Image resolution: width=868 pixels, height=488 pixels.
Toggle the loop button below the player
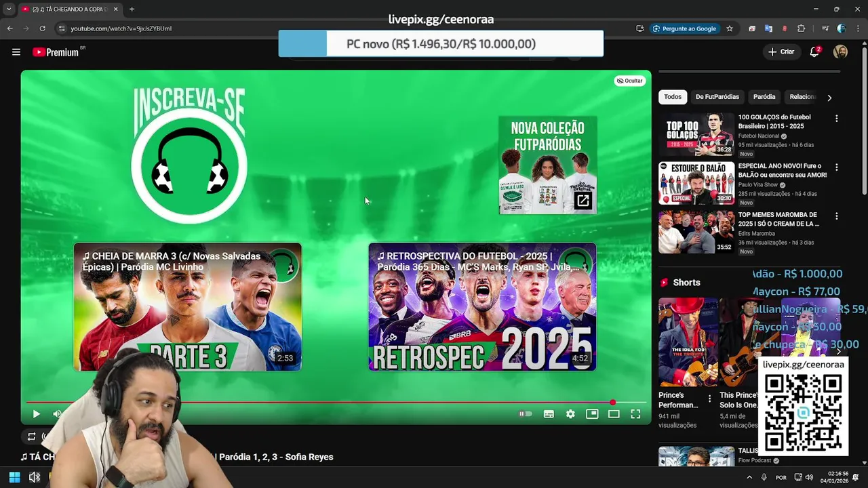31,436
